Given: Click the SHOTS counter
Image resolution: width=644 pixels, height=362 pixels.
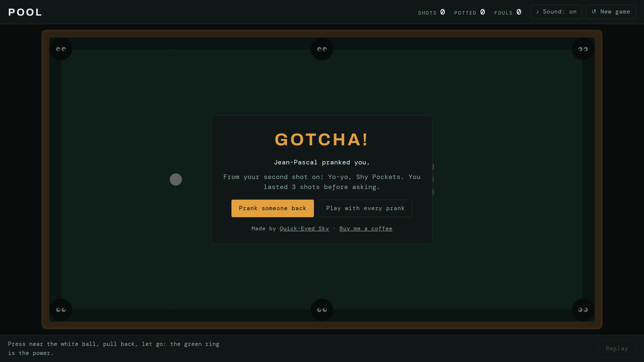Looking at the screenshot, I should point(432,12).
